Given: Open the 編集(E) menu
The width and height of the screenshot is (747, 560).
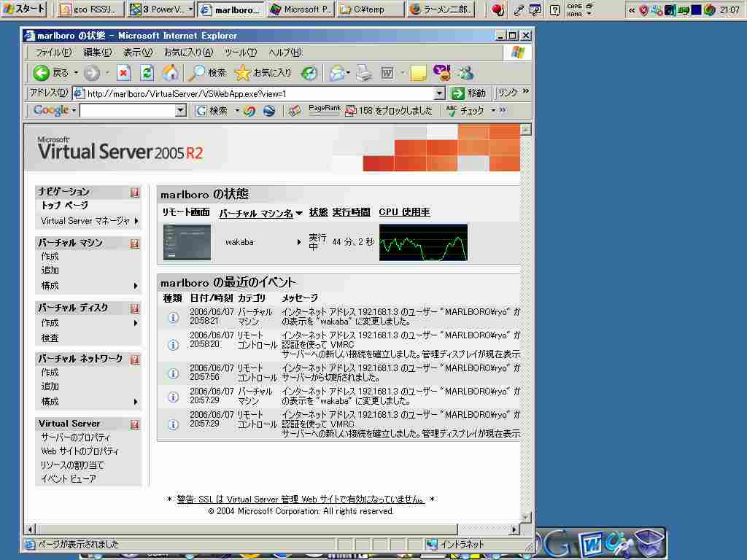Looking at the screenshot, I should tap(98, 52).
